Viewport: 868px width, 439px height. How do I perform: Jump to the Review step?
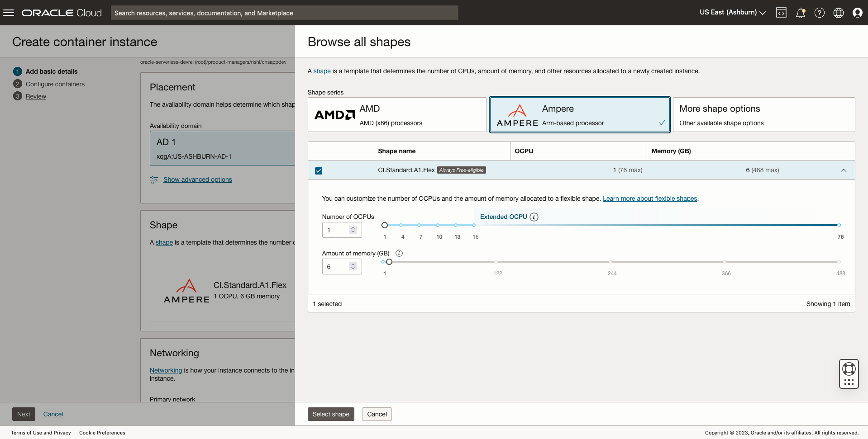pos(36,96)
